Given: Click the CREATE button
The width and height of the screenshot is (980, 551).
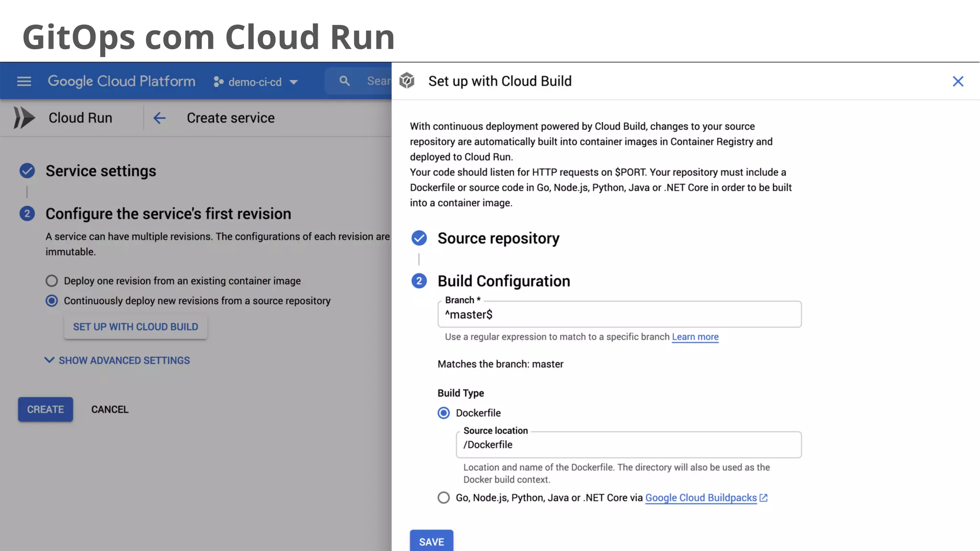Looking at the screenshot, I should click(45, 409).
